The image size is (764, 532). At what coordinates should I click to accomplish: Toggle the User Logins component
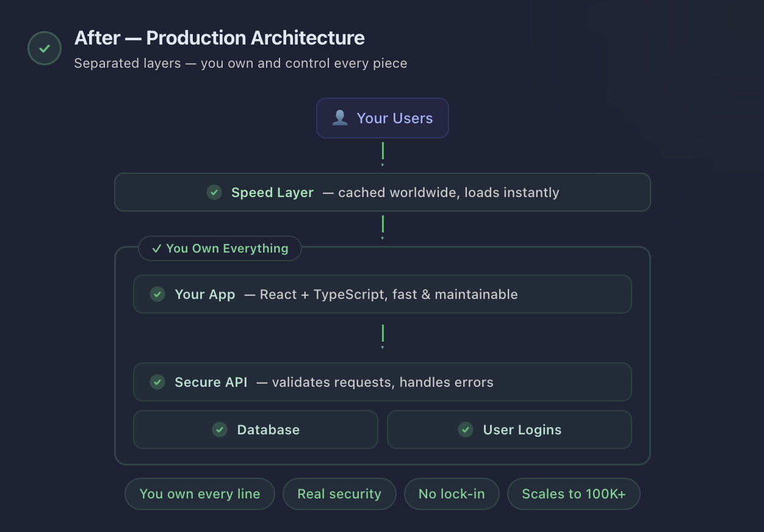(510, 430)
